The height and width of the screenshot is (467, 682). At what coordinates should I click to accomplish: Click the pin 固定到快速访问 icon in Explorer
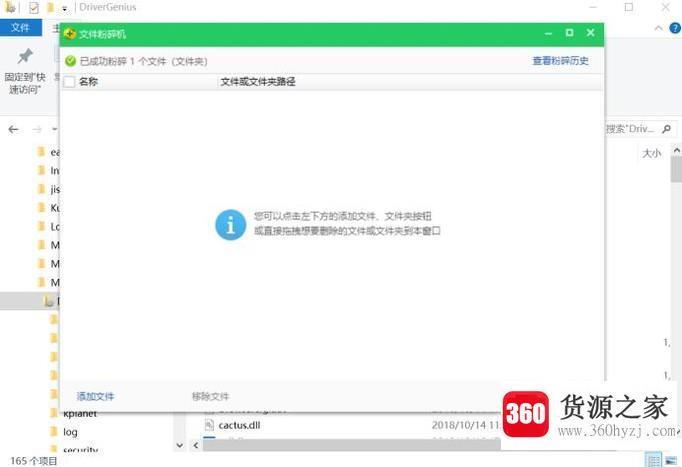25,57
